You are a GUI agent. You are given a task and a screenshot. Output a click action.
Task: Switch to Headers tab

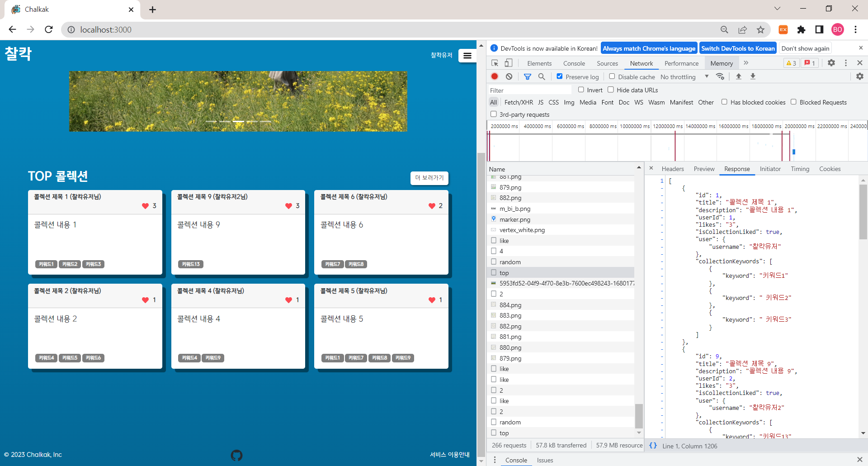tap(673, 169)
